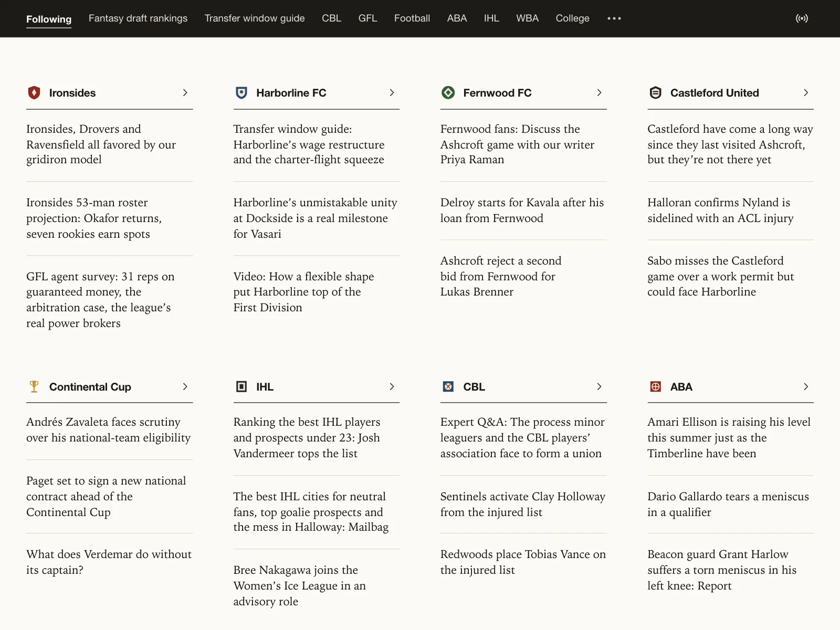The height and width of the screenshot is (630, 840).
Task: Open the GFL agent survey article
Action: (100, 300)
